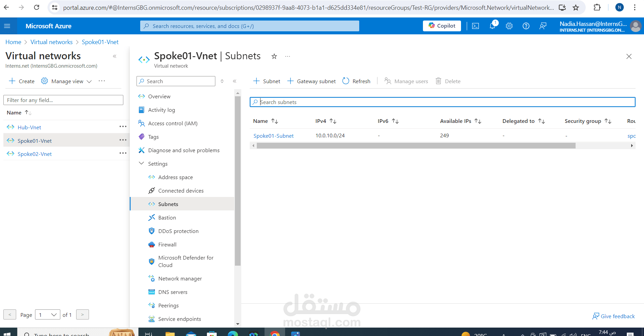Open more commands ellipsis next to Manage view
Image resolution: width=644 pixels, height=336 pixels.
pyautogui.click(x=102, y=81)
